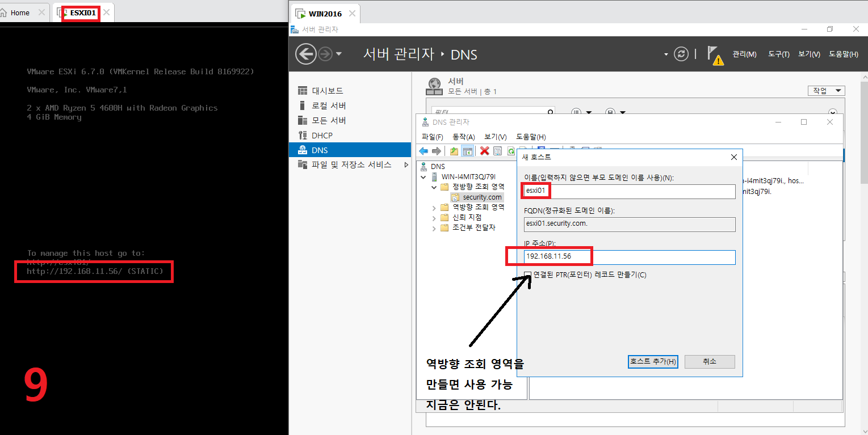
Task: Open the Server Manager 도움말(H) menu
Action: click(x=843, y=54)
